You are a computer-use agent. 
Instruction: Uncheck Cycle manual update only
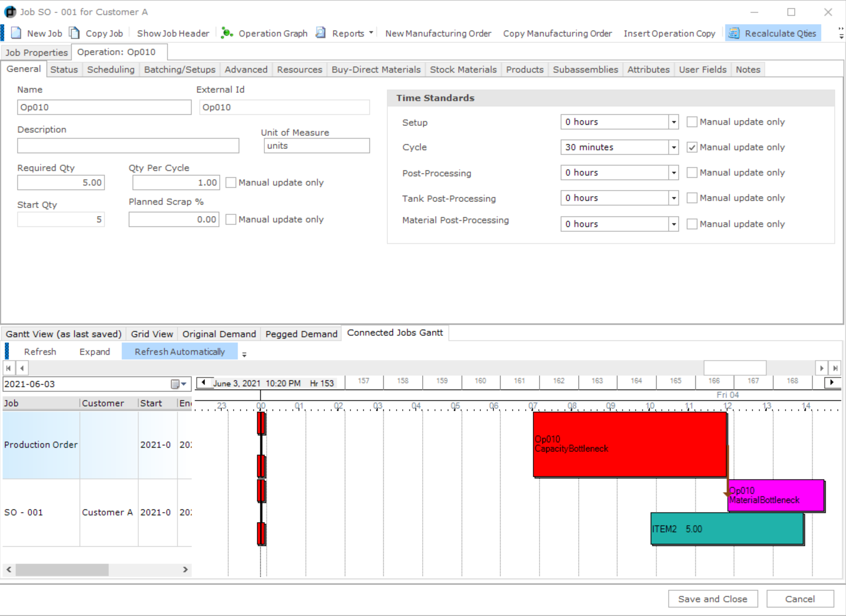click(x=692, y=147)
